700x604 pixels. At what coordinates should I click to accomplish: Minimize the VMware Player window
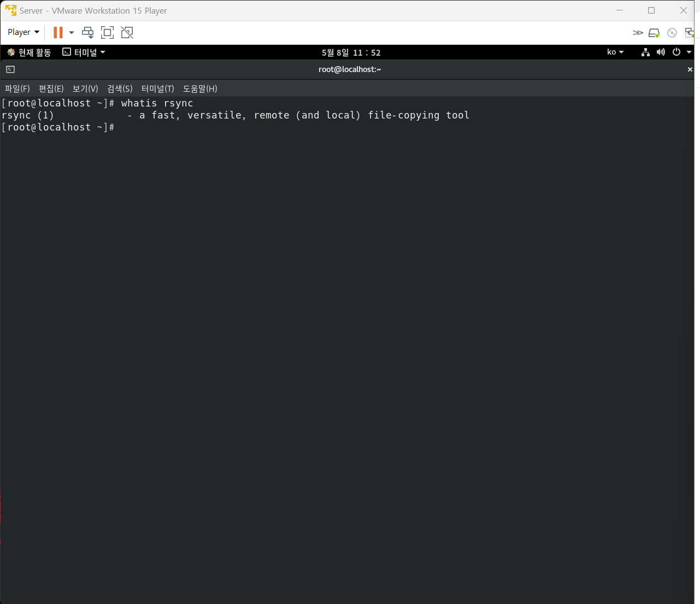click(620, 10)
